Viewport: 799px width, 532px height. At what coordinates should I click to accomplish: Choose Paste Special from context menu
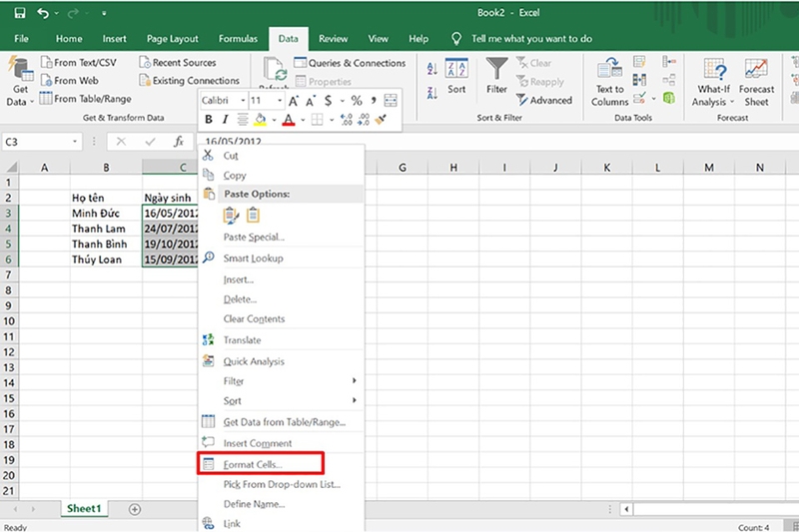pyautogui.click(x=282, y=237)
